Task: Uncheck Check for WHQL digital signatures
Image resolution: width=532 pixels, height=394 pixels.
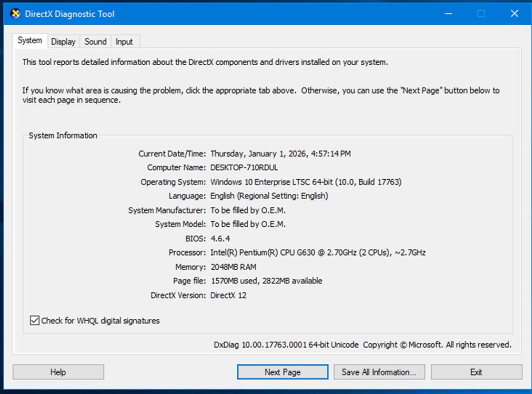Action: (35, 320)
